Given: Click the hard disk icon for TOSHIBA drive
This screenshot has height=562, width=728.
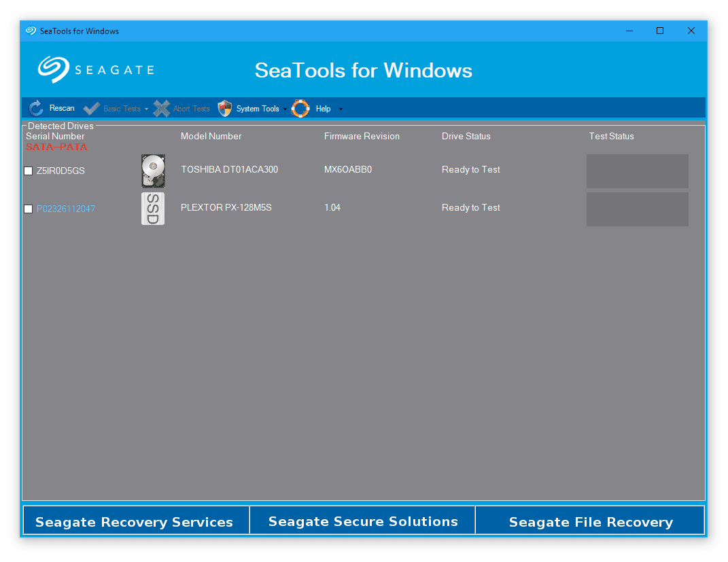Looking at the screenshot, I should 153,171.
